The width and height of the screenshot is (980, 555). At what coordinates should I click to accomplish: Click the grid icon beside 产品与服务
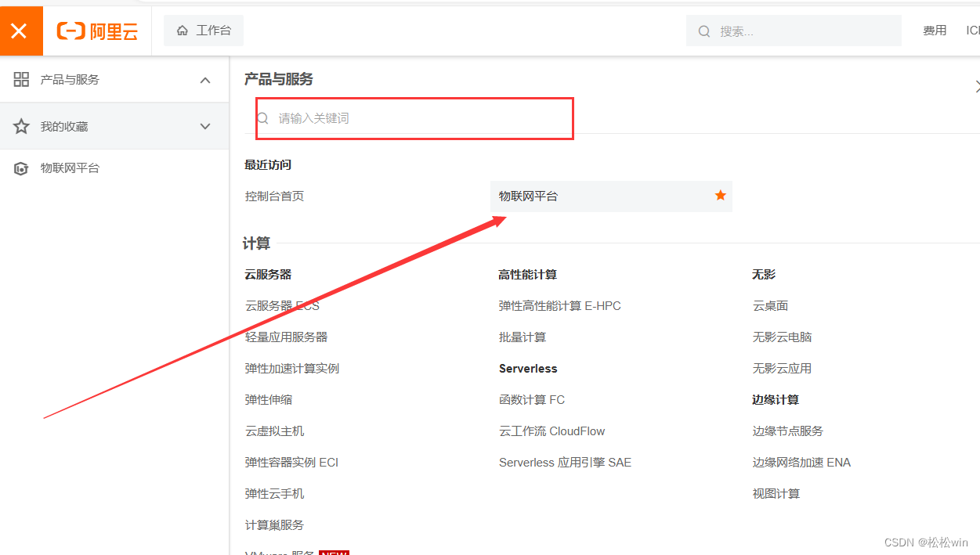pos(21,79)
